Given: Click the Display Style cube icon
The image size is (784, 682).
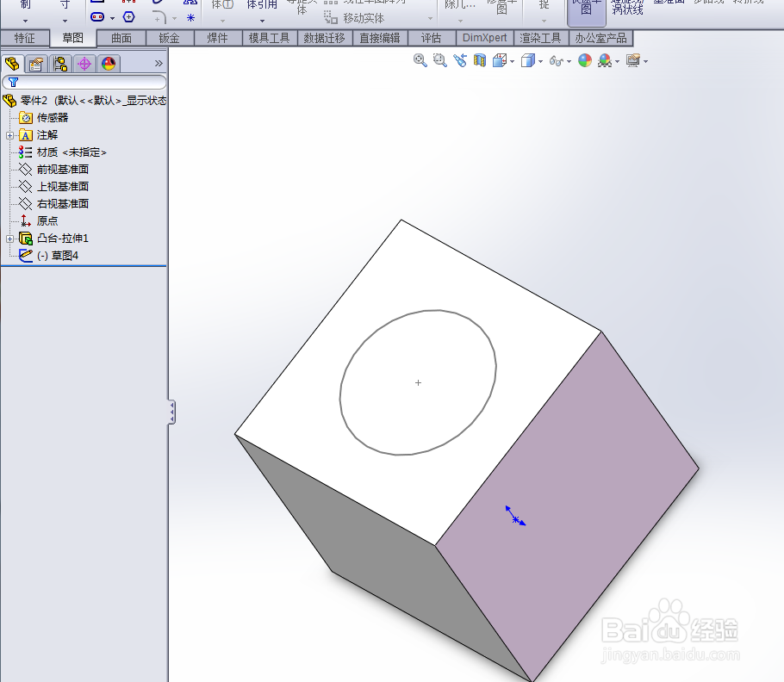Looking at the screenshot, I should pos(528,61).
